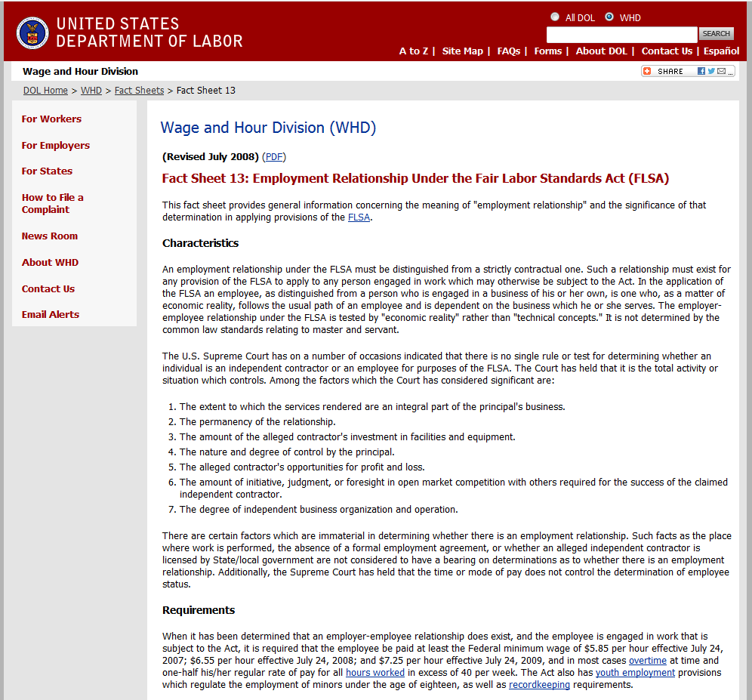
Task: Click the UNITED STATES DEPARTMENT OF LABOR title
Action: pyautogui.click(x=149, y=32)
